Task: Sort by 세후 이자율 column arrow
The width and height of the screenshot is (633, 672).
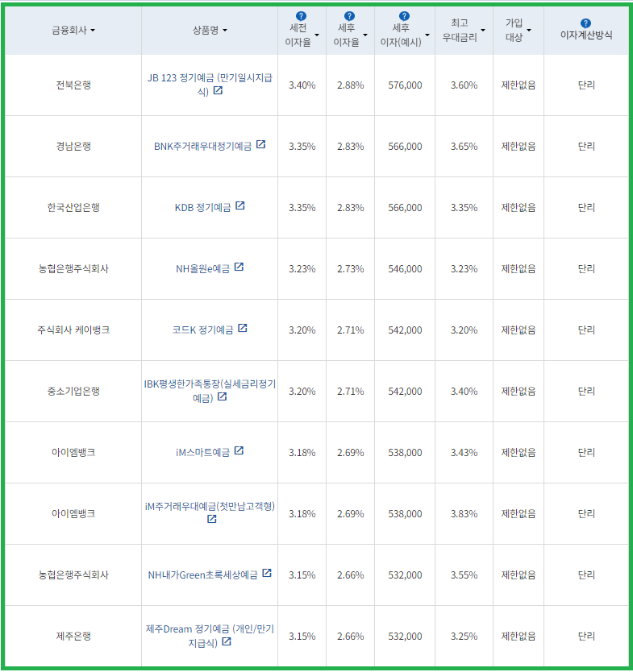Action: pos(365,35)
